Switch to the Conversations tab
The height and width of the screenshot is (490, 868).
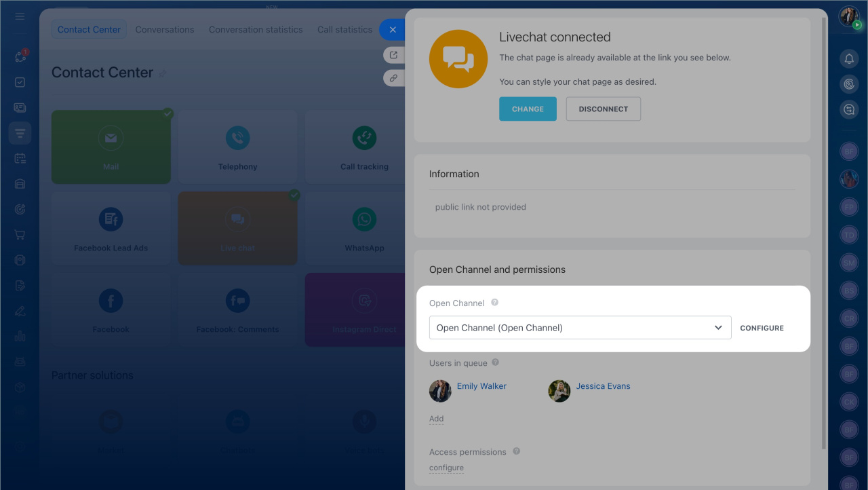(x=165, y=30)
